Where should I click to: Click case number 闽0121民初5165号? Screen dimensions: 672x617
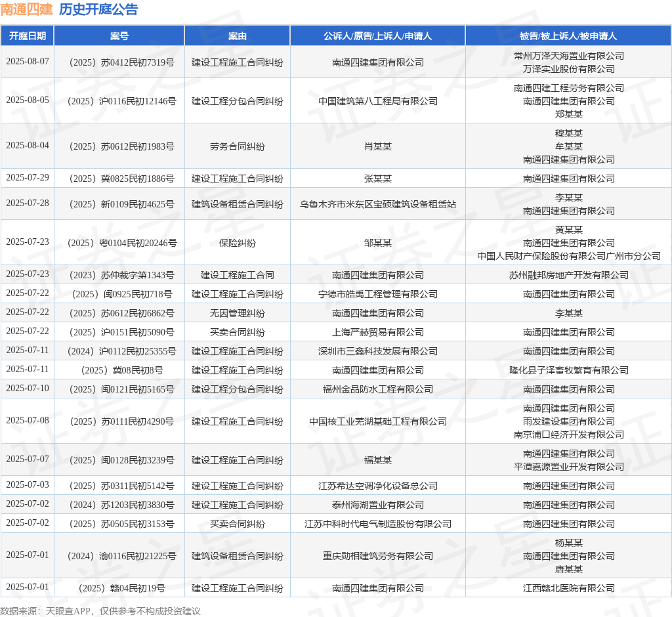click(138, 389)
